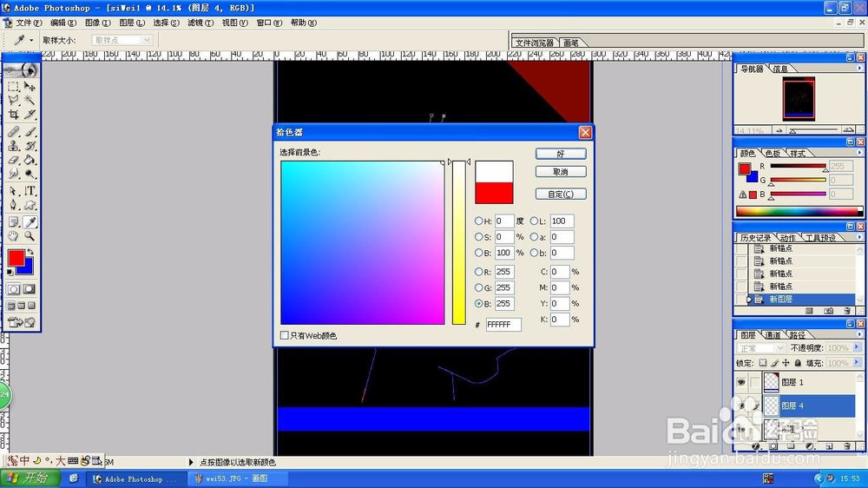
Task: Check the 只有Web颜色 checkbox
Action: [x=285, y=335]
